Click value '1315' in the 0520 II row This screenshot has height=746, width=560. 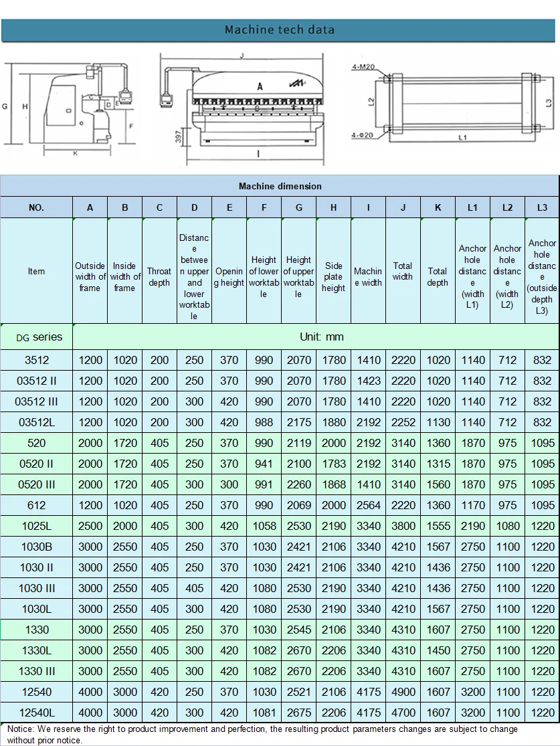[x=438, y=464]
